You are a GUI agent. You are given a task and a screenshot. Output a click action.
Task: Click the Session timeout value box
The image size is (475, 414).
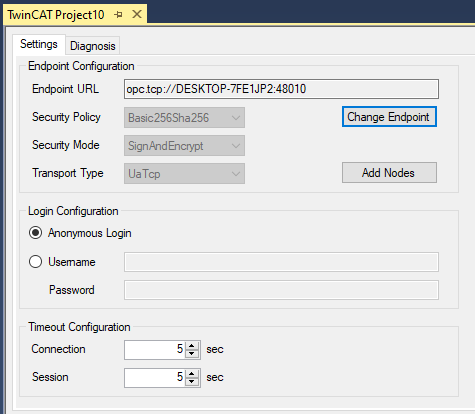click(x=155, y=378)
